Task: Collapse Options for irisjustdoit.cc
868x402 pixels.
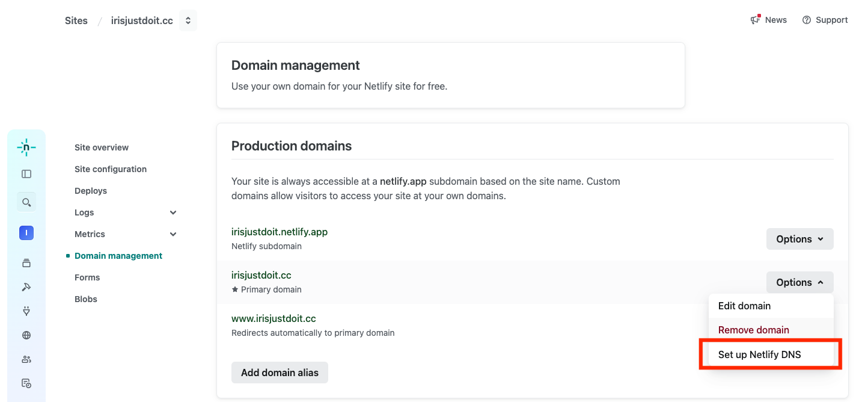Action: click(x=799, y=282)
